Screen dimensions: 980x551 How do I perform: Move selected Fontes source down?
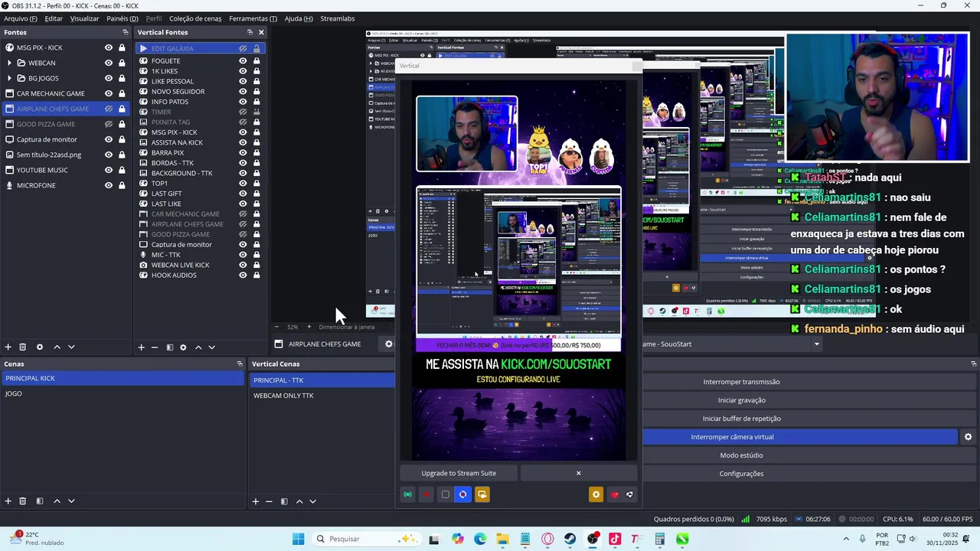click(71, 347)
